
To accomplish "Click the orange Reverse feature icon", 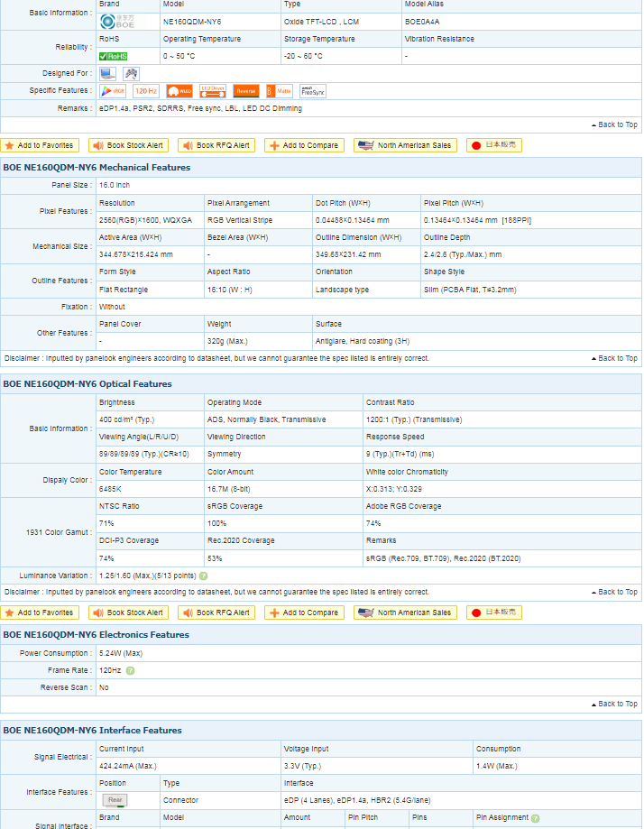I will coord(246,91).
